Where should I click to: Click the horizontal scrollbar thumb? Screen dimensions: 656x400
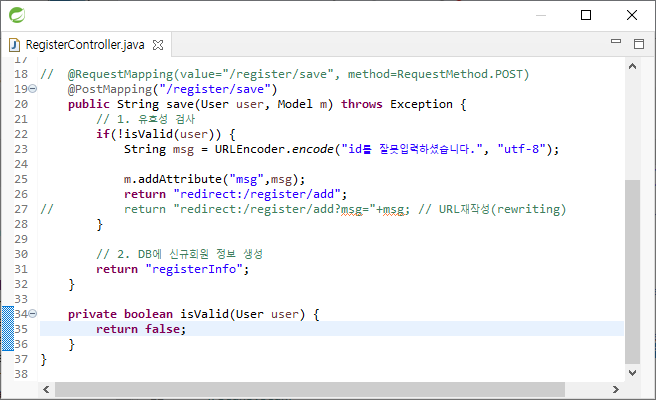tap(310, 390)
